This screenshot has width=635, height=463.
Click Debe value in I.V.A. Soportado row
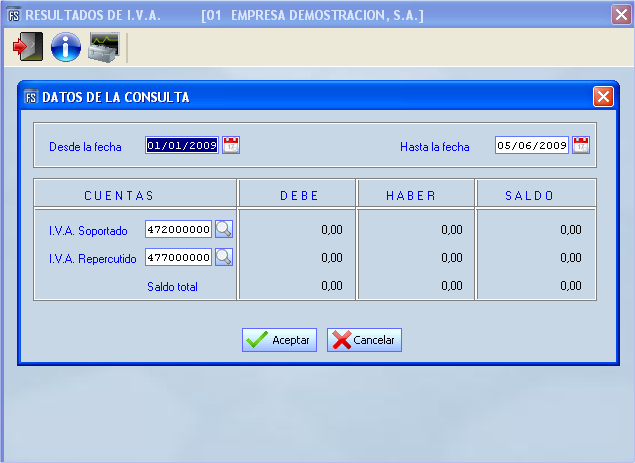332,230
